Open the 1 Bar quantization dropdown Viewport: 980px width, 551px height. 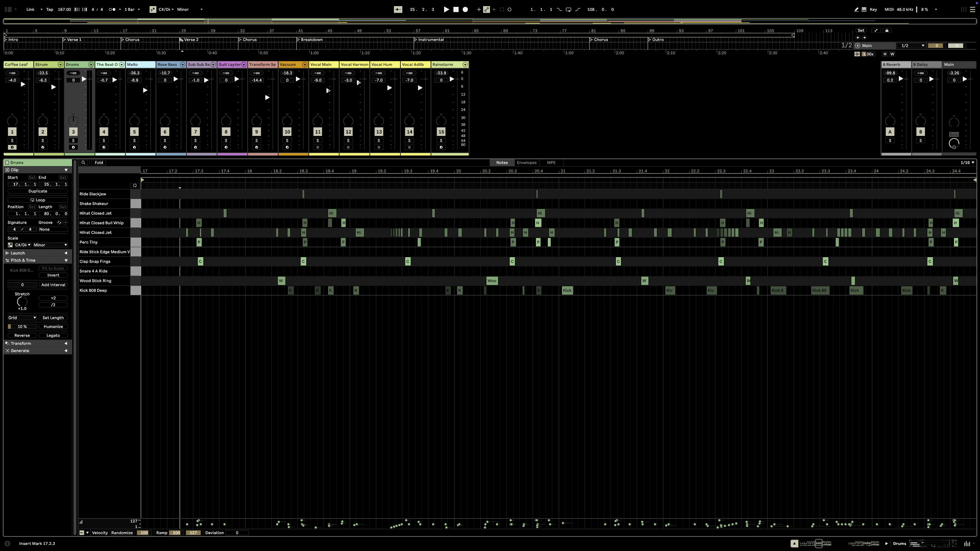click(132, 10)
